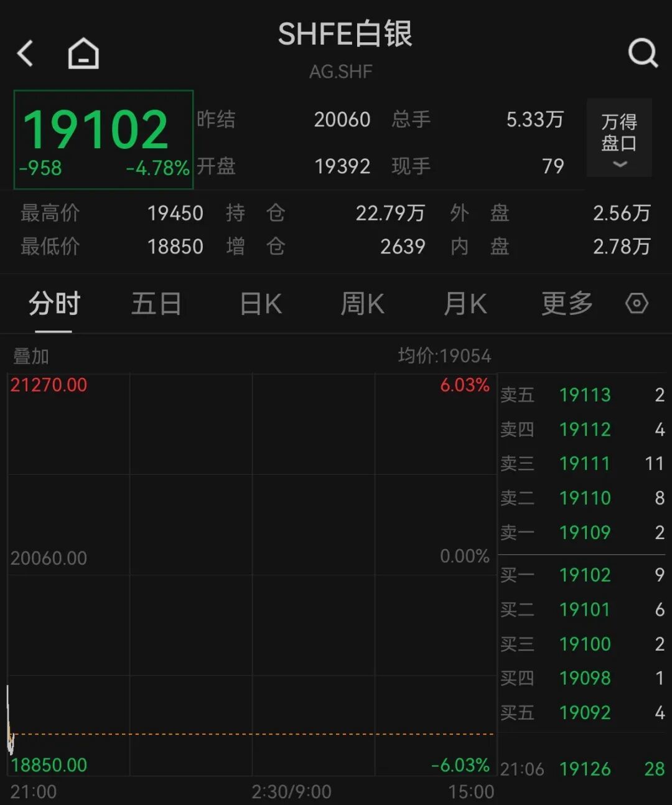Select the 卖五 19113 order row
Image resolution: width=672 pixels, height=805 pixels.
[582, 395]
